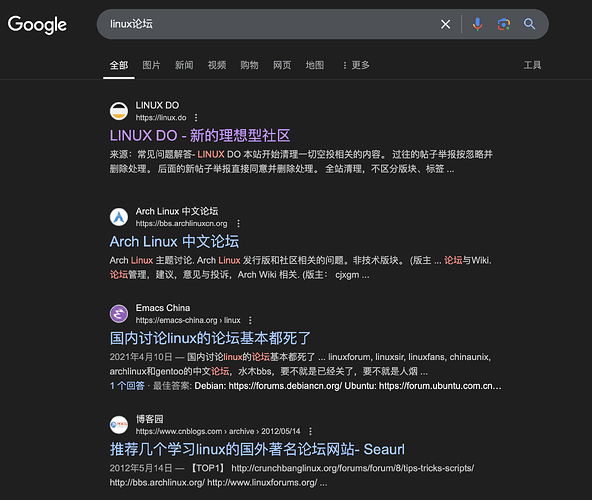Open options menu next to emacs-china.org URL
This screenshot has height=500, width=592.
tap(250, 320)
